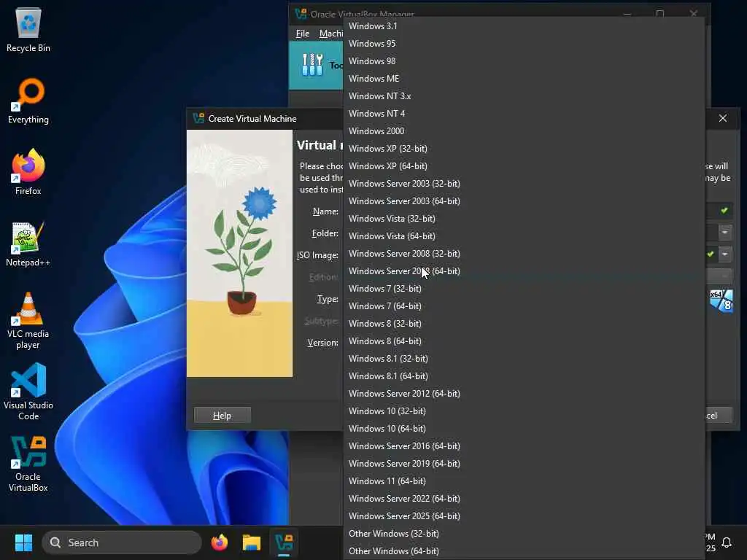Select Windows Server 2008 (64-bit)

click(524, 271)
